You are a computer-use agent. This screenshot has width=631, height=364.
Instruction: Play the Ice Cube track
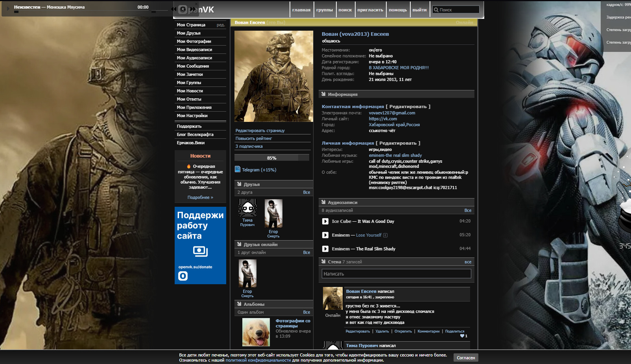coord(325,221)
